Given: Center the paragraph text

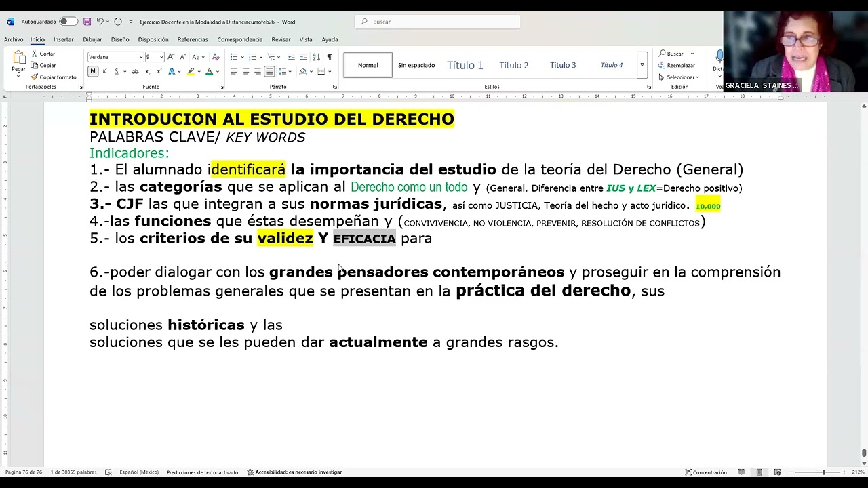Looking at the screenshot, I should 245,71.
